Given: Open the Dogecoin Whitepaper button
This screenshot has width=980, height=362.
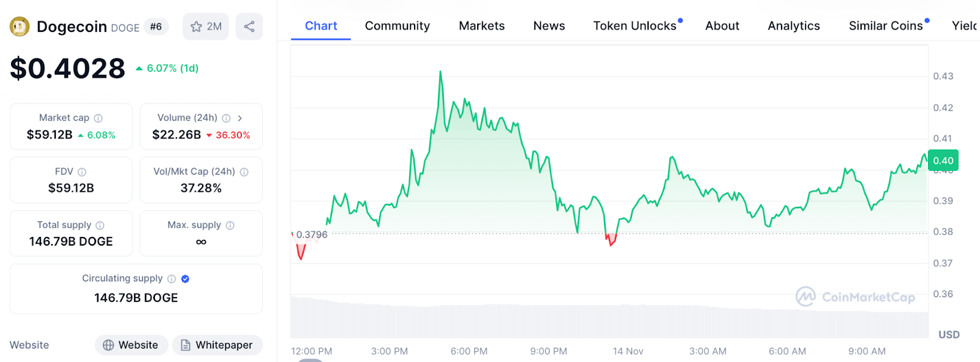Looking at the screenshot, I should click(217, 345).
